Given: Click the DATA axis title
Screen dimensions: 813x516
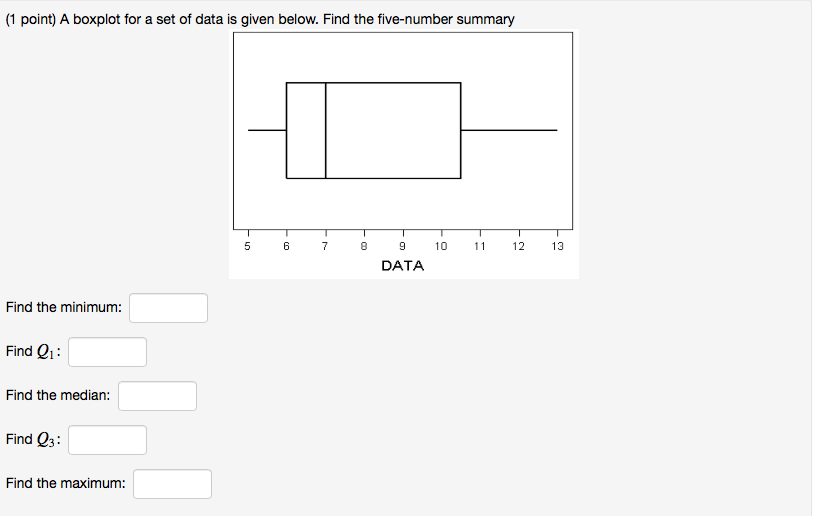Looking at the screenshot, I should click(403, 266).
